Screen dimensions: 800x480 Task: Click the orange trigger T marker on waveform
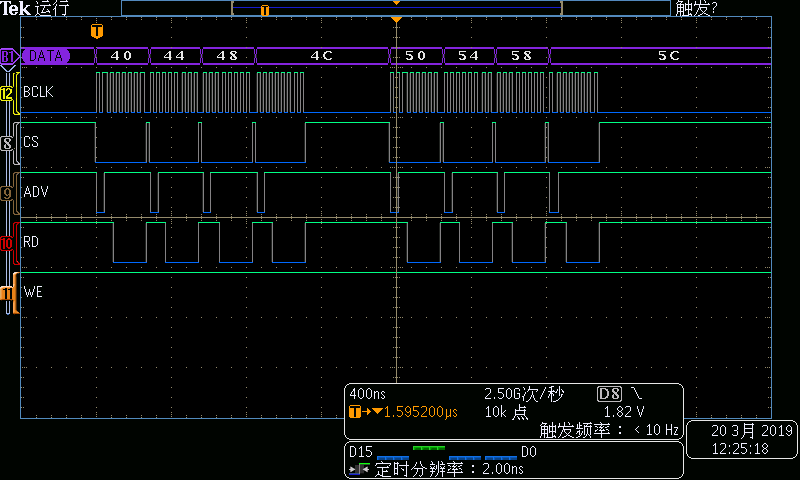pos(97,31)
